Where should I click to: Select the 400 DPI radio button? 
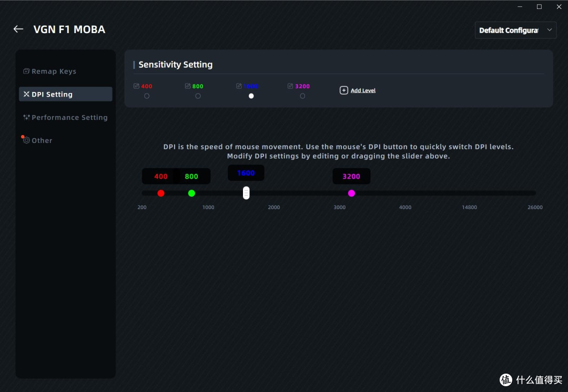click(147, 96)
